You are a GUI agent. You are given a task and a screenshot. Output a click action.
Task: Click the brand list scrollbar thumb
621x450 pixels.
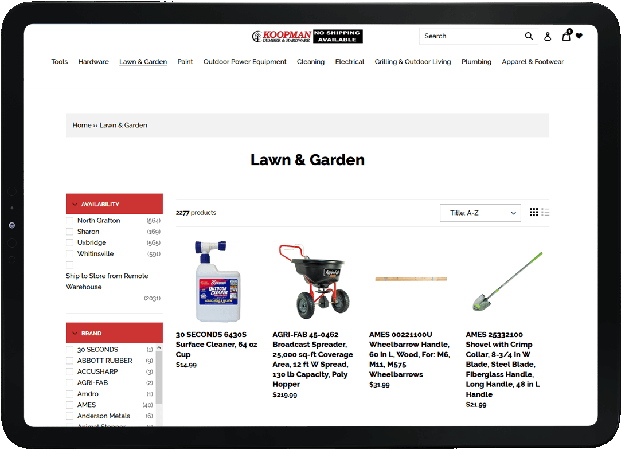tap(159, 377)
